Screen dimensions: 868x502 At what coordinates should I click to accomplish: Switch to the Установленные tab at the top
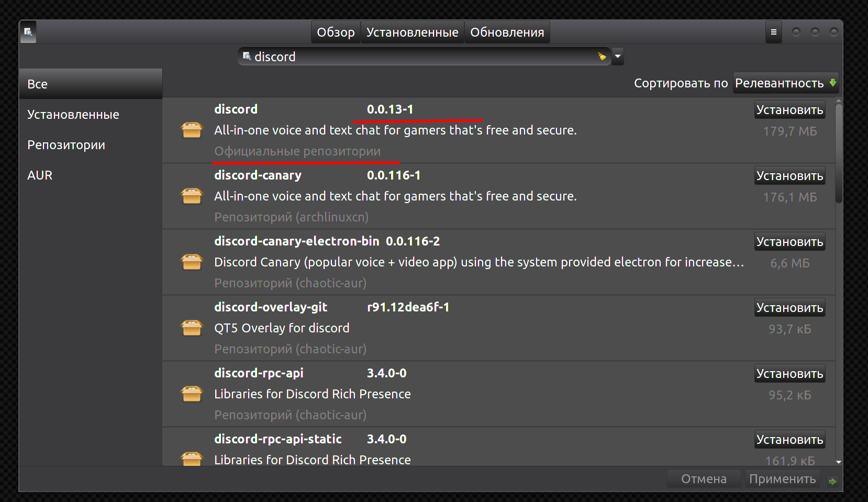[412, 32]
